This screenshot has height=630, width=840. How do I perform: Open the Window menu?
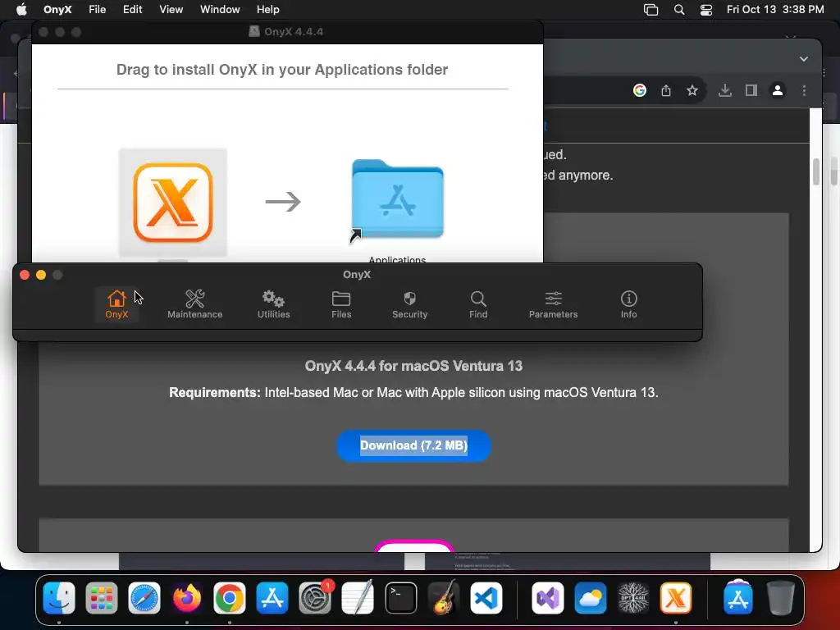pyautogui.click(x=220, y=10)
